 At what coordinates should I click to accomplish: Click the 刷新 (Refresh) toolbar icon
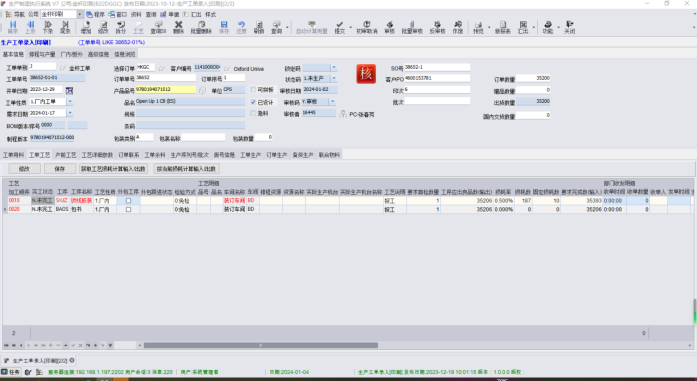[x=259, y=27]
